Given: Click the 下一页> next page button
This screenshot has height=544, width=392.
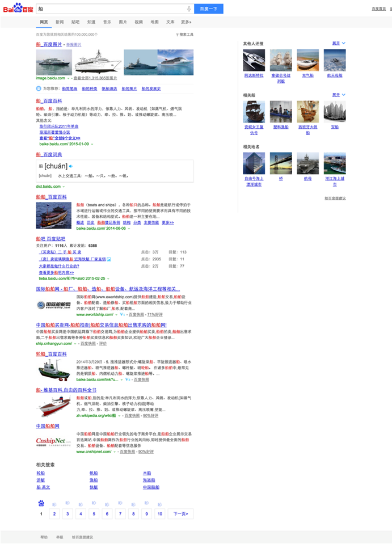Looking at the screenshot, I should coord(181,514).
